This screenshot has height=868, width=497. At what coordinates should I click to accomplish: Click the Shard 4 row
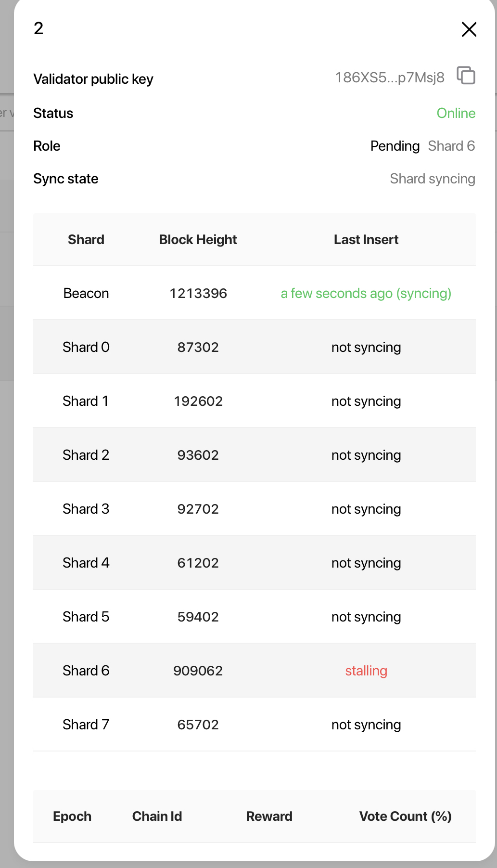point(255,563)
